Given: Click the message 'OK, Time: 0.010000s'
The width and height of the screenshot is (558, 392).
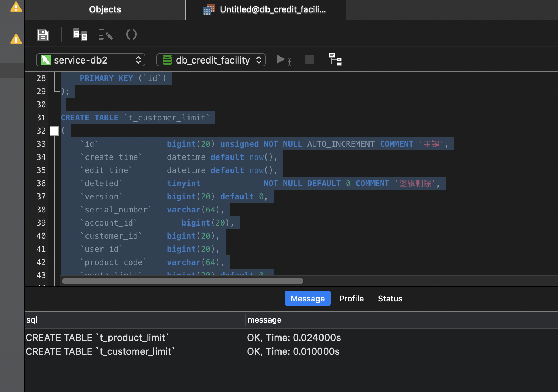Looking at the screenshot, I should tap(293, 351).
